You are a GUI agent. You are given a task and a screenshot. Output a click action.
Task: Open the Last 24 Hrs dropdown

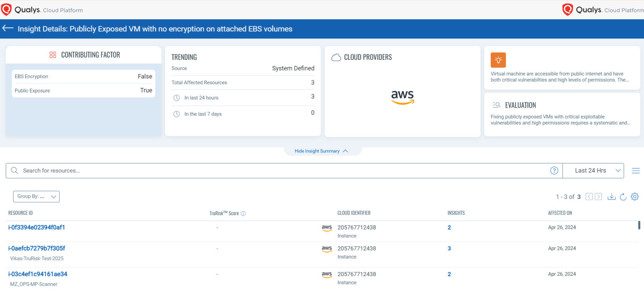593,171
